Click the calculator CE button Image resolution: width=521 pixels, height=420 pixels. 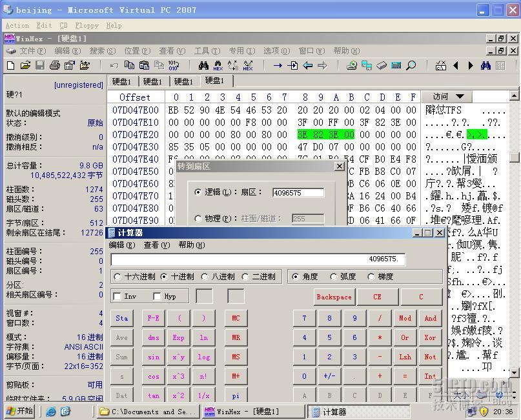tap(377, 297)
